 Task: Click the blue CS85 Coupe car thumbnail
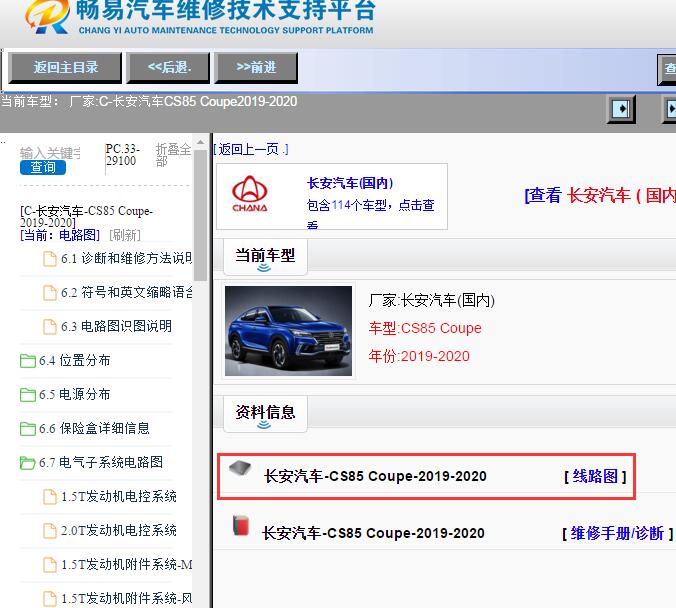[288, 331]
